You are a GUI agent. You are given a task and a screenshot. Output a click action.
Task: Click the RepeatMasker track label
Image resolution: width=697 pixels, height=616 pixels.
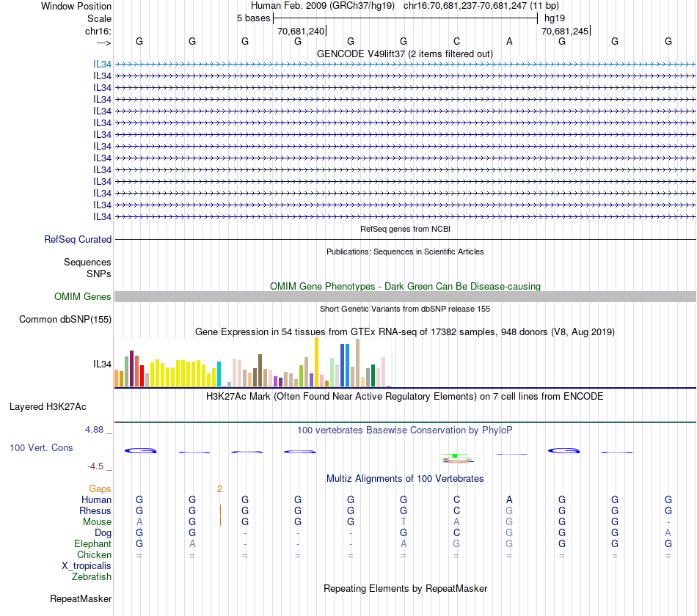[x=81, y=598]
